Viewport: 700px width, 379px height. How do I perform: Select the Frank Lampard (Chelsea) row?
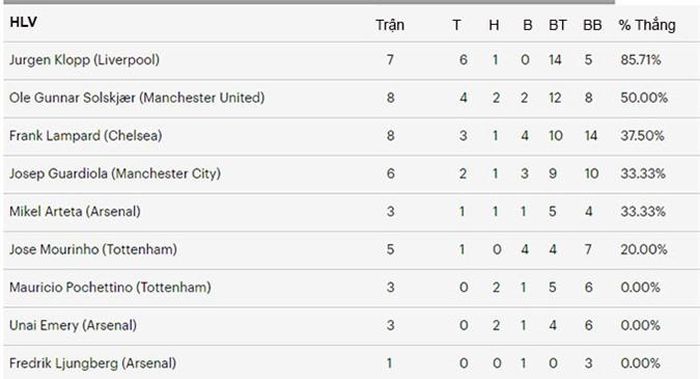352,137
